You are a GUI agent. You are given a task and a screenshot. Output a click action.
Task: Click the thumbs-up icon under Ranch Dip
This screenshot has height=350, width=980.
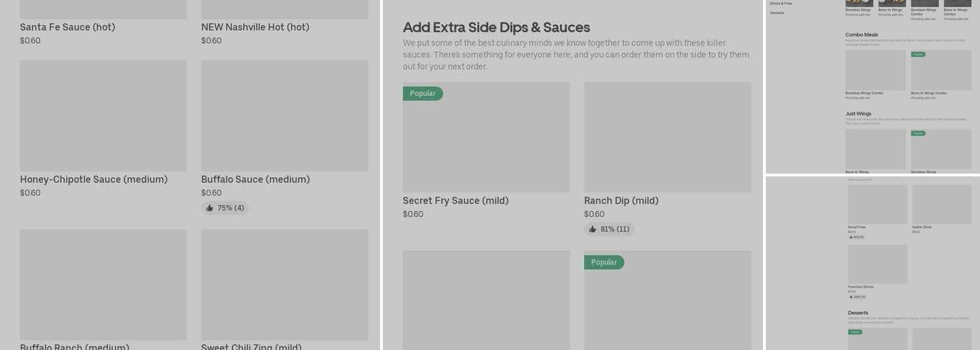(592, 229)
